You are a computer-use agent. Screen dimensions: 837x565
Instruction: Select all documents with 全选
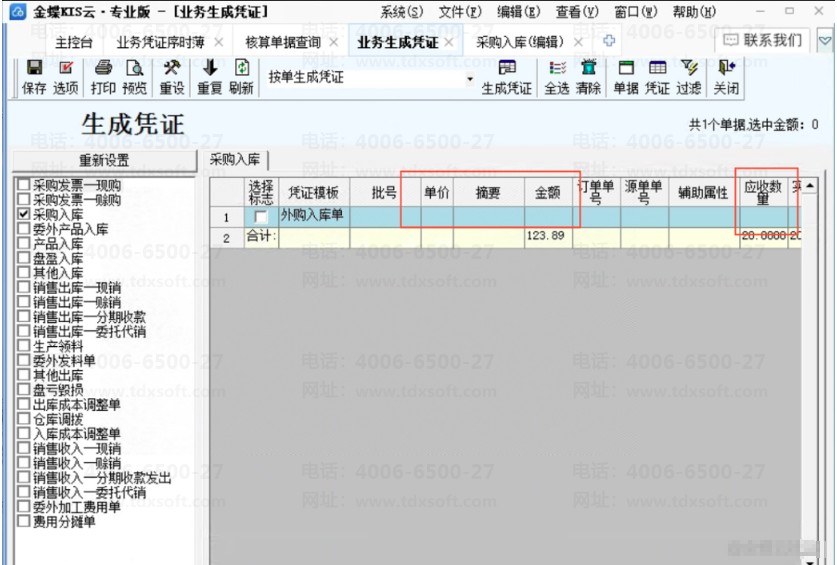pyautogui.click(x=557, y=77)
